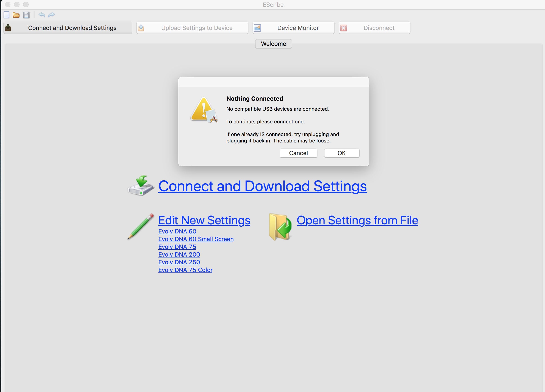Open the Edit New Settings link
545x392 pixels.
click(204, 220)
